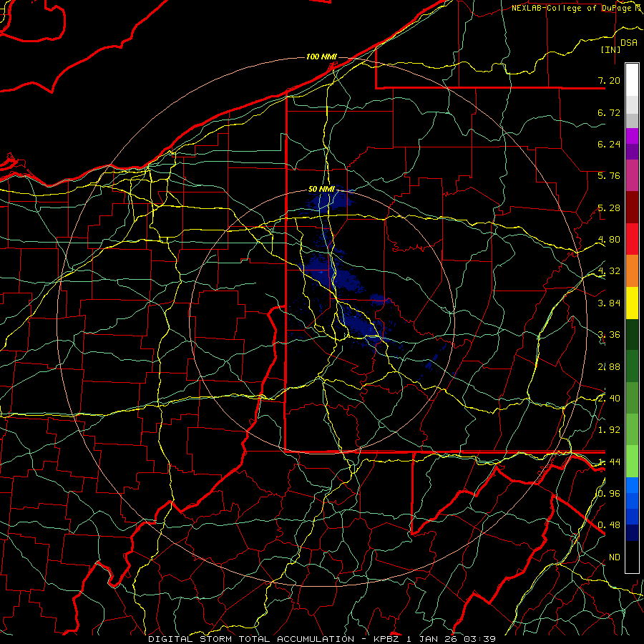Click the DSA product label
This screenshot has width=644, height=644.
[628, 43]
